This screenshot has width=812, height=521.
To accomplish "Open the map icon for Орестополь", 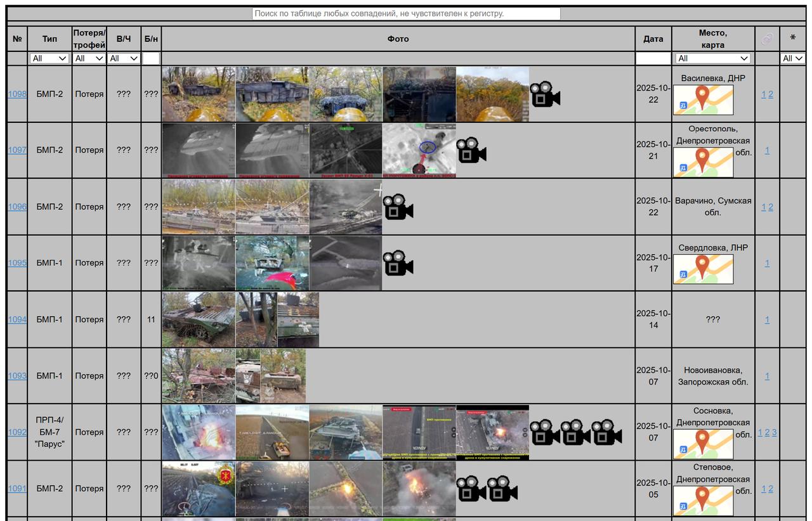I will coord(703,162).
